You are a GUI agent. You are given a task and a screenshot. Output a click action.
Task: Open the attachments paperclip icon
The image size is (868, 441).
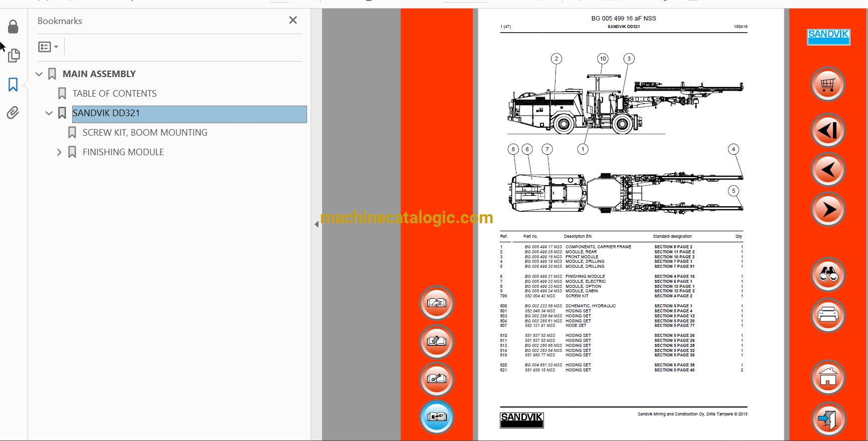coord(13,113)
